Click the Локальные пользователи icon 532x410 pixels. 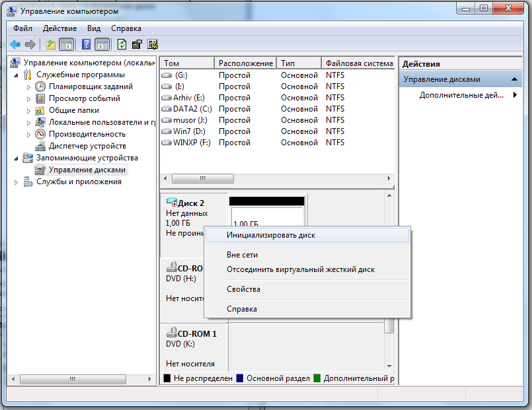point(40,122)
